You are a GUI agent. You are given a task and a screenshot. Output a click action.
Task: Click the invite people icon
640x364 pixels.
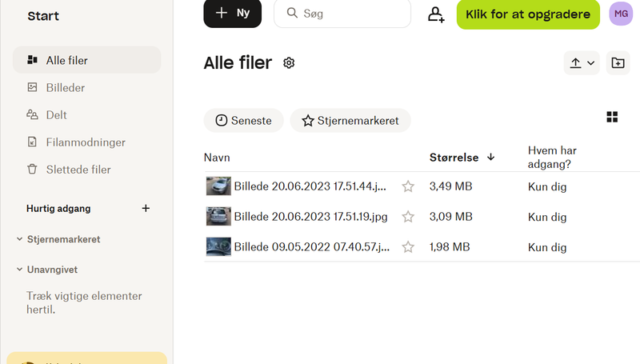(436, 14)
